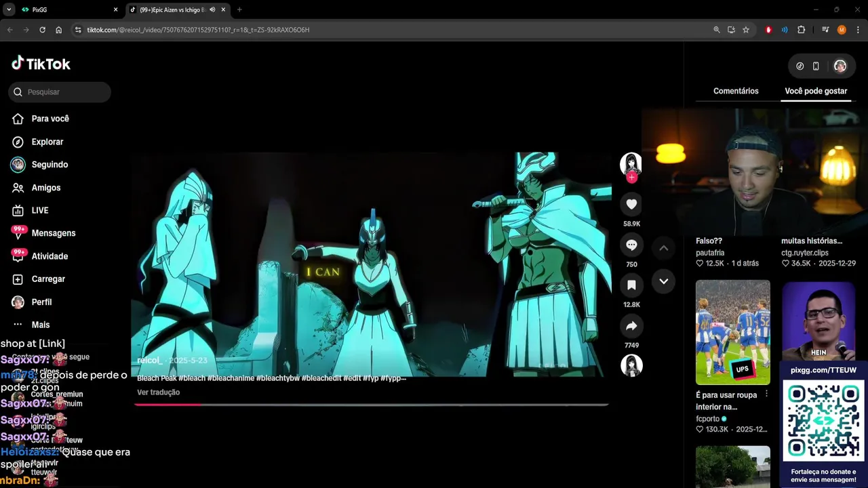This screenshot has height=488, width=868.
Task: Click the browser back arrow
Action: [x=9, y=30]
